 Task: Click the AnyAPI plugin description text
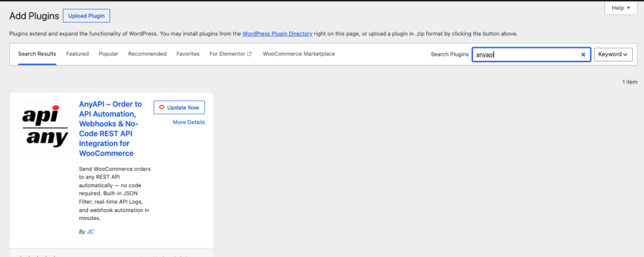click(x=114, y=194)
